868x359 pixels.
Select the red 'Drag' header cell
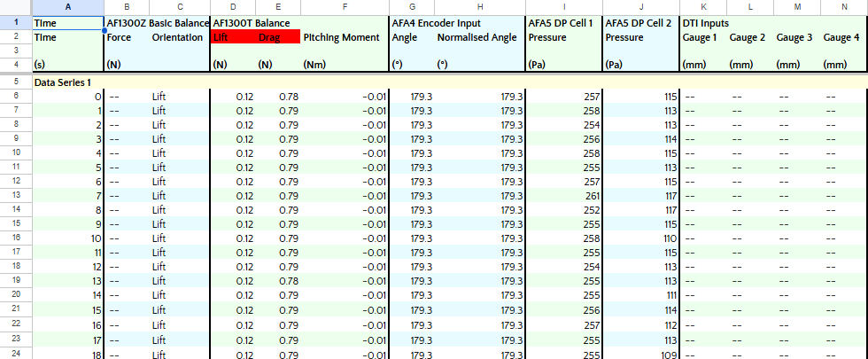point(278,37)
